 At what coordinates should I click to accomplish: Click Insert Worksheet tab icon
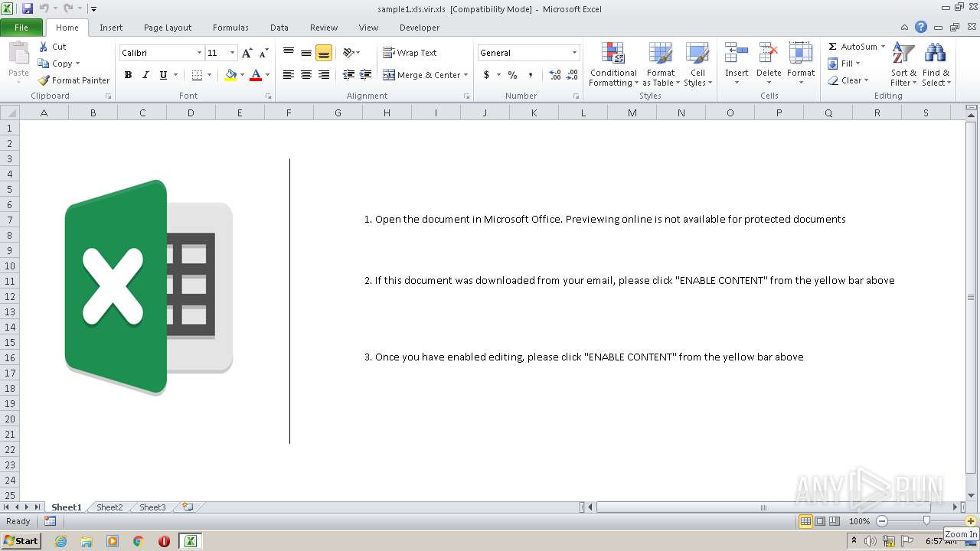tap(187, 507)
